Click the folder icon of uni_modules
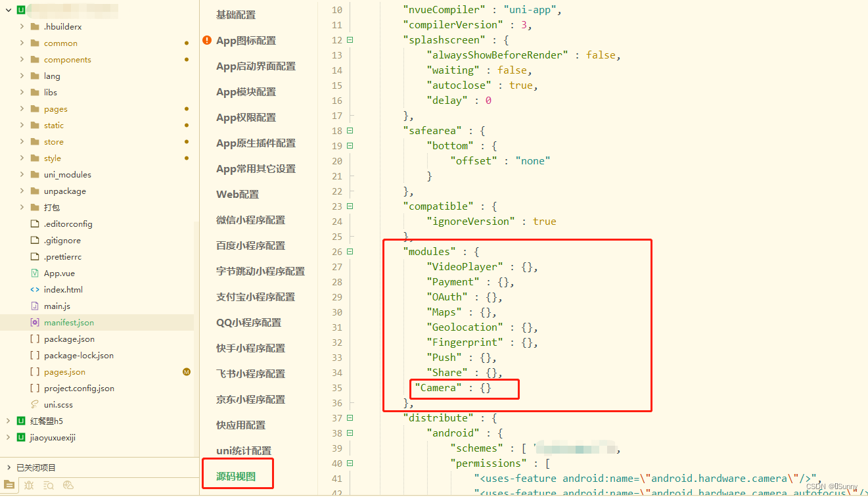Viewport: 868px width, 497px height. tap(35, 174)
